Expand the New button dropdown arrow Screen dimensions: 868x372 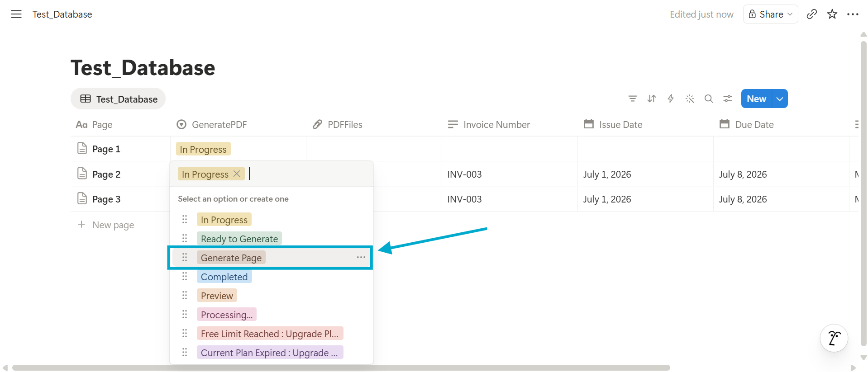tap(780, 99)
